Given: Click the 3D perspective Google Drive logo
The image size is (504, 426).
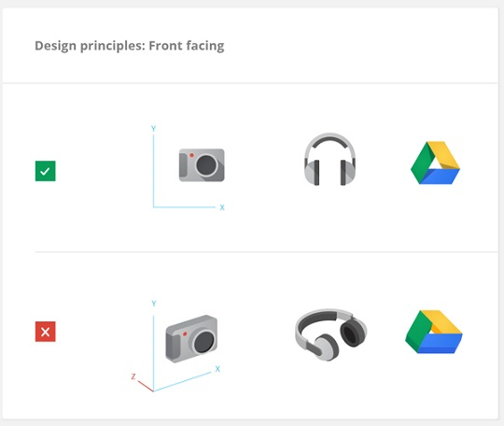Looking at the screenshot, I should (434, 332).
